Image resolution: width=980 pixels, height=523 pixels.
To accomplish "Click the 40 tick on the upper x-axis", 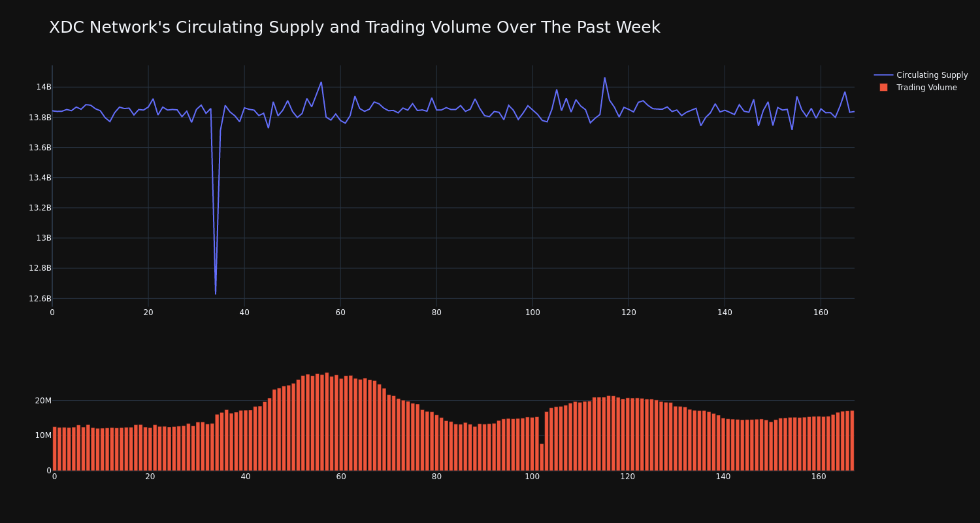I will (x=244, y=312).
